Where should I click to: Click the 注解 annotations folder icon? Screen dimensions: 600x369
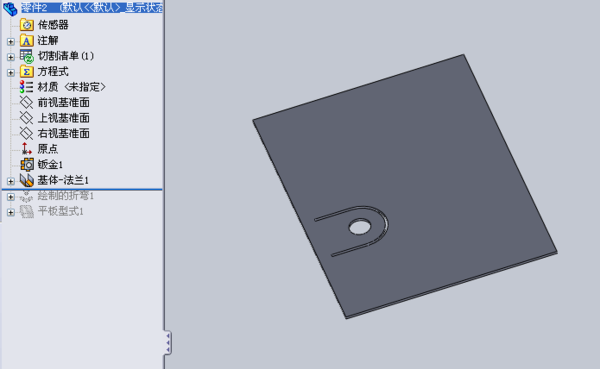pyautogui.click(x=26, y=41)
